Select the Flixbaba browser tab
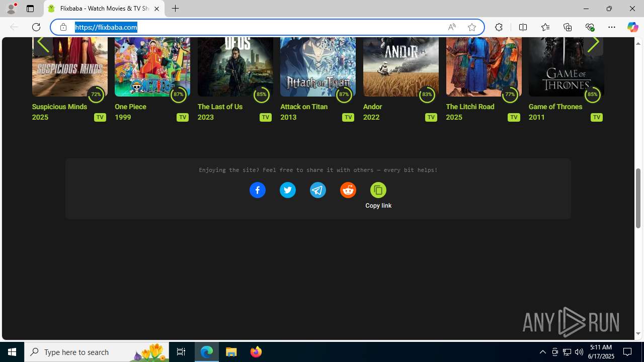The height and width of the screenshot is (362, 644). (x=104, y=9)
